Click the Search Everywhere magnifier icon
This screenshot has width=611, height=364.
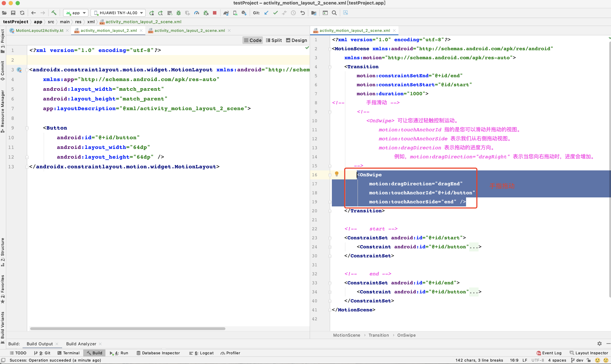[334, 13]
